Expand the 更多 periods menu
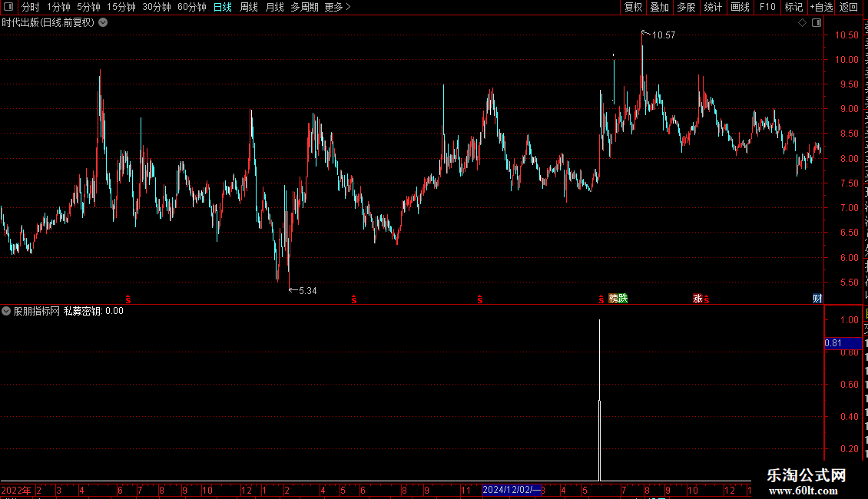Viewport: 868px width, 499px height. 338,7
